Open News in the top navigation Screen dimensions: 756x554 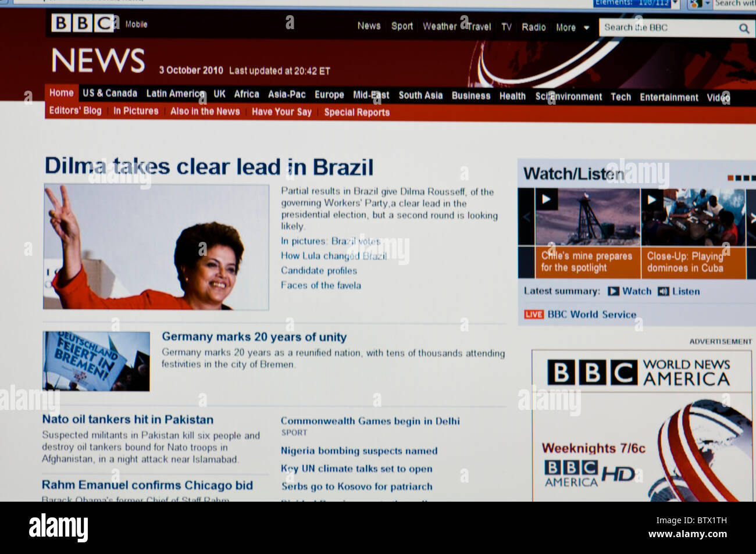(x=369, y=26)
